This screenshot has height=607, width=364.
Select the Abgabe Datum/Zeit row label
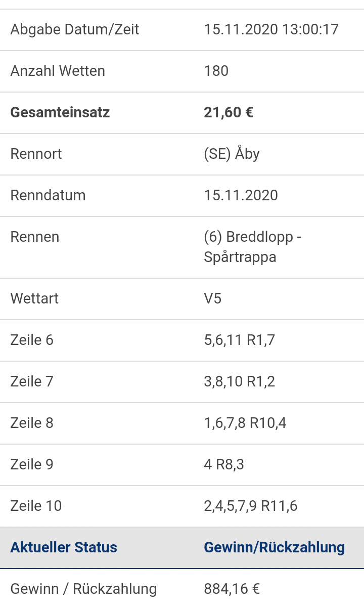tap(75, 30)
